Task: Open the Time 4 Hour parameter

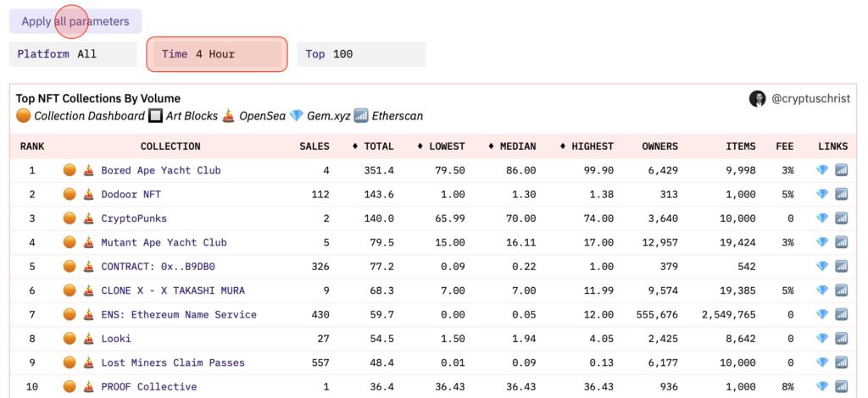Action: click(217, 54)
